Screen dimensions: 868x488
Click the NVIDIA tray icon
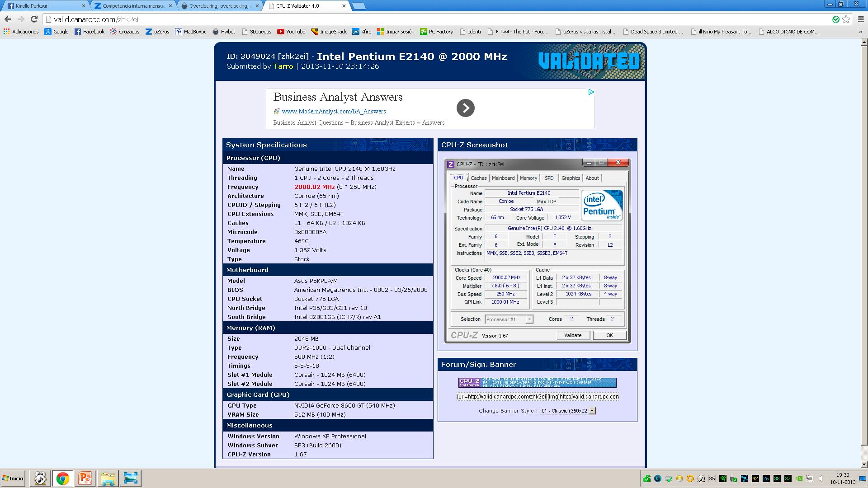[799, 479]
